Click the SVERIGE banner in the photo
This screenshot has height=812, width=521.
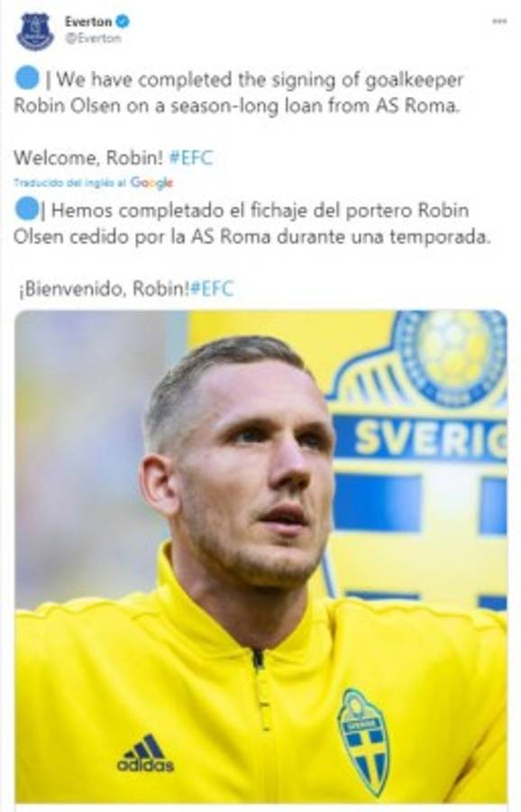pyautogui.click(x=420, y=438)
